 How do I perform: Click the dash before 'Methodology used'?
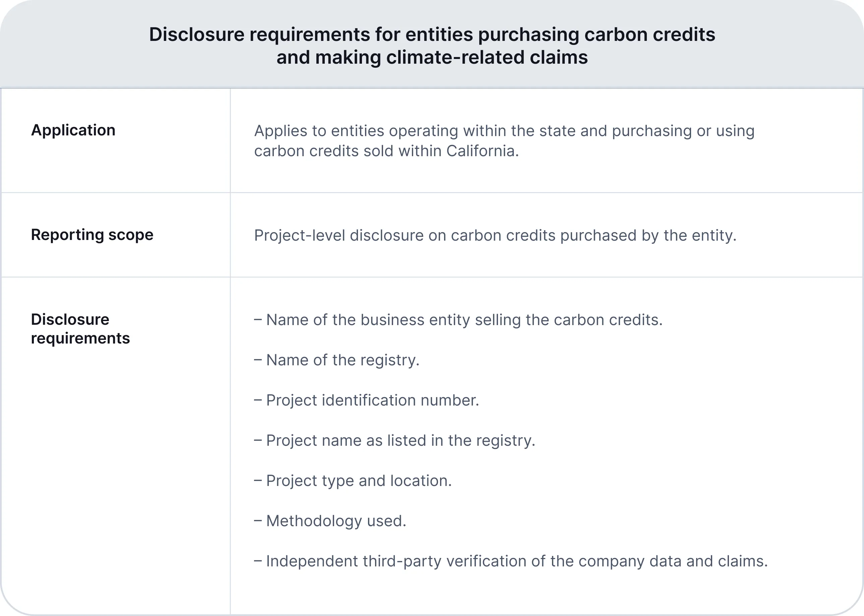(x=258, y=521)
